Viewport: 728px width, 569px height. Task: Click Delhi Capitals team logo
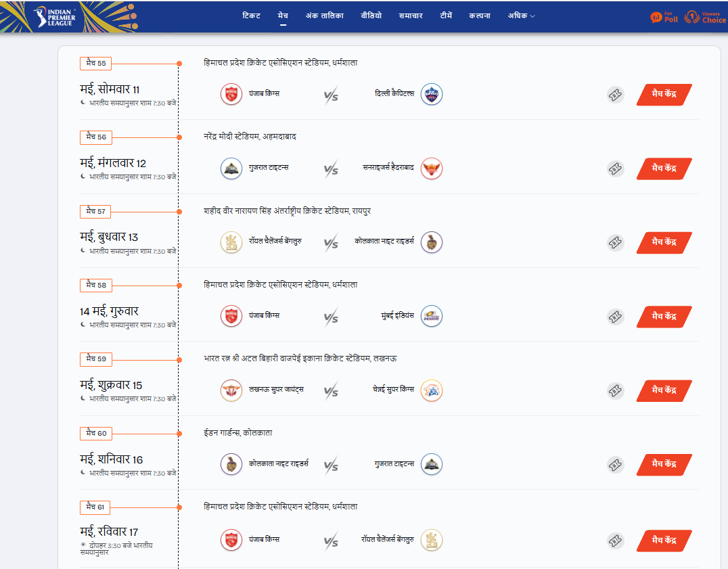tap(432, 94)
